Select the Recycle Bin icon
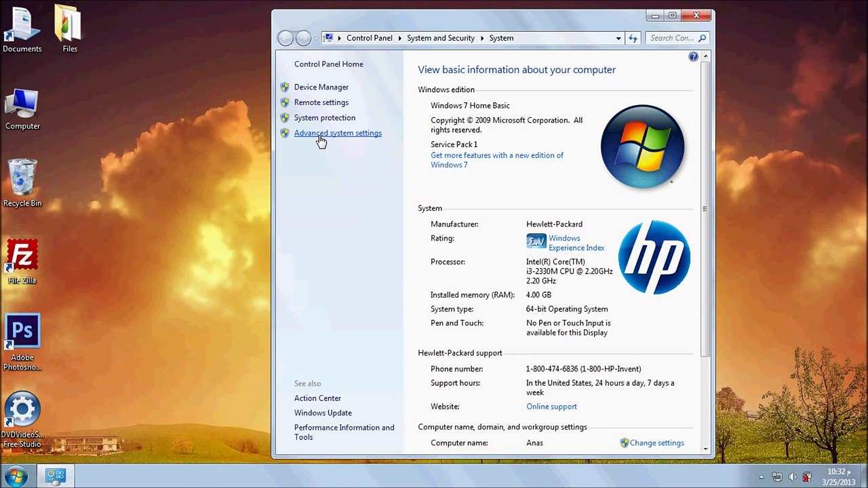Image resolution: width=868 pixels, height=488 pixels. (x=22, y=183)
